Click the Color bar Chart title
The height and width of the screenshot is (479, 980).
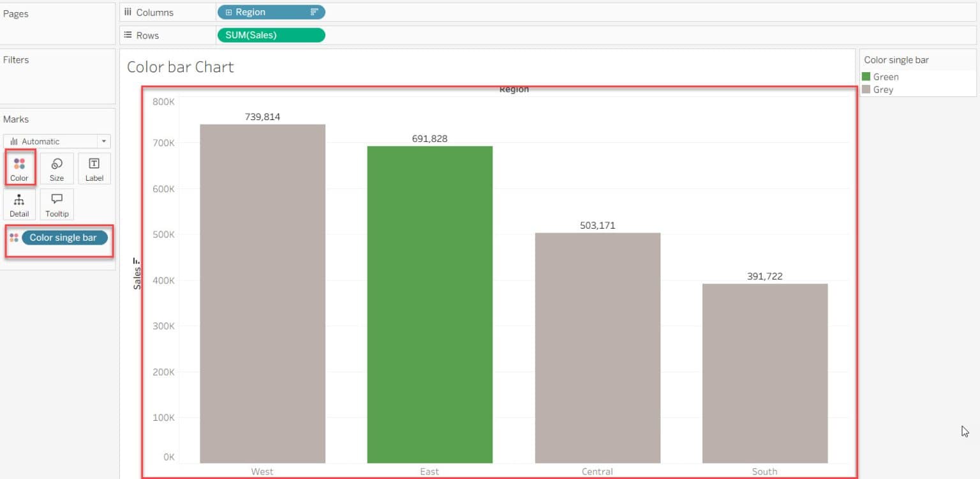click(181, 66)
